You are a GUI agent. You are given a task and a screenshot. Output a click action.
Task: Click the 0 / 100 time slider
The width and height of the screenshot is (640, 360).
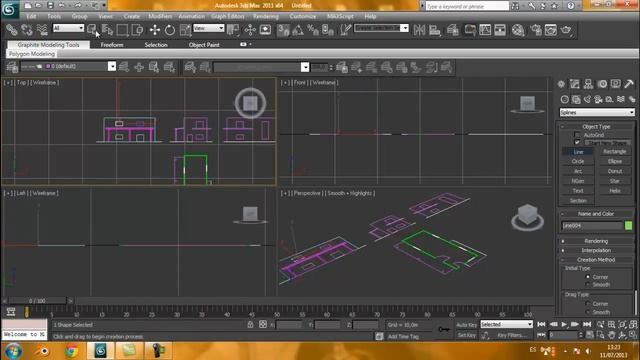coord(37,301)
